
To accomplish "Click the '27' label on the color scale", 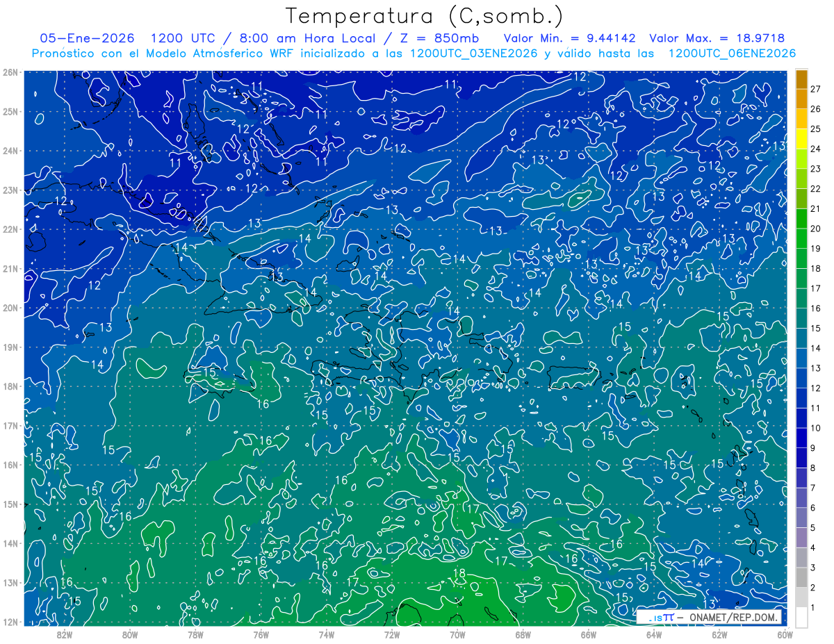I will click(815, 89).
